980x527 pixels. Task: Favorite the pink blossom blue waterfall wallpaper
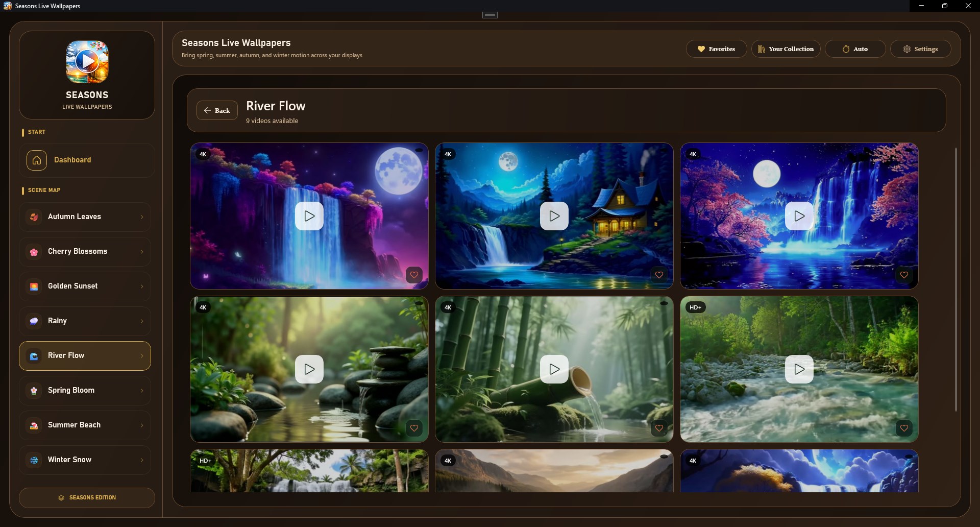point(904,275)
